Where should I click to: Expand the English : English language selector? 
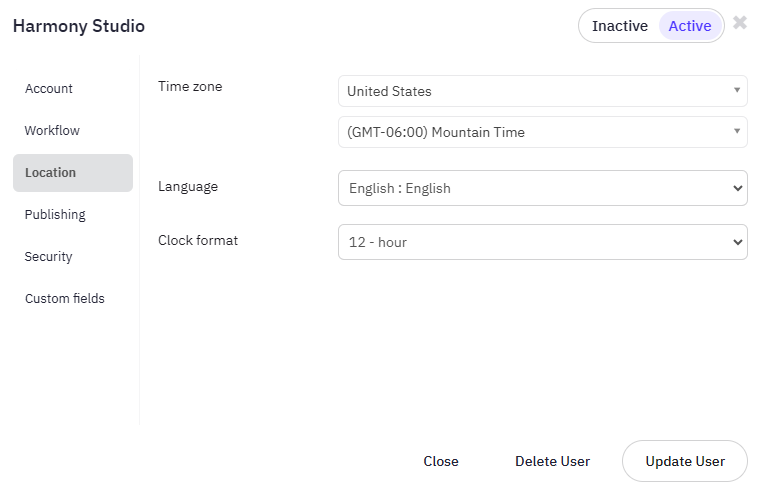pos(542,188)
